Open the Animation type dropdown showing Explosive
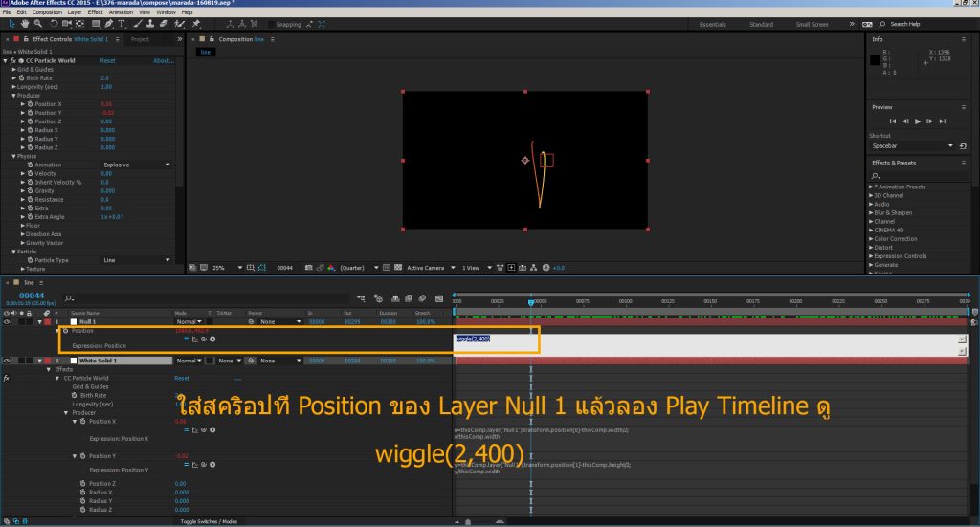Screen dimensions: 980x527 pos(137,165)
